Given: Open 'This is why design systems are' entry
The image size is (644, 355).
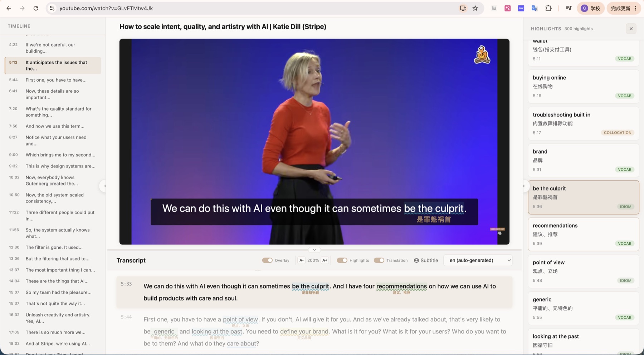Looking at the screenshot, I should point(53,166).
